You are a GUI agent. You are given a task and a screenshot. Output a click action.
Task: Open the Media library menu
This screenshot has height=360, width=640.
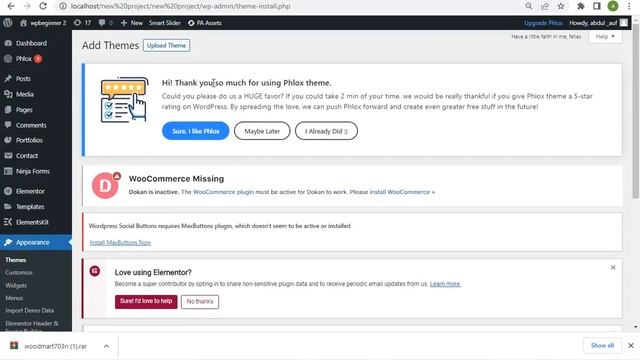click(x=24, y=94)
